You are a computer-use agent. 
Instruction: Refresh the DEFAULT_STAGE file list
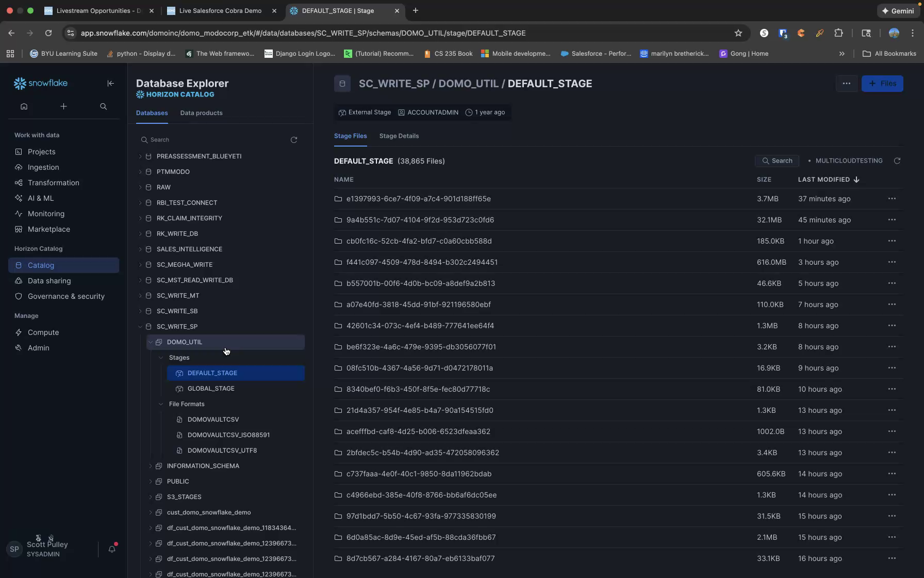[897, 160]
